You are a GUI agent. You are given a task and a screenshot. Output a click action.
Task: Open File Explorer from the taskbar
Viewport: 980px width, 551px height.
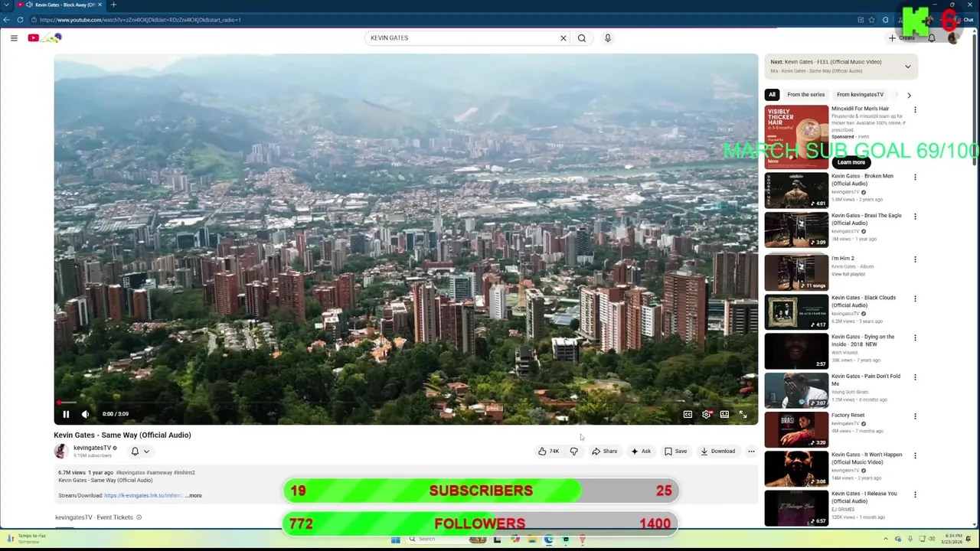531,540
